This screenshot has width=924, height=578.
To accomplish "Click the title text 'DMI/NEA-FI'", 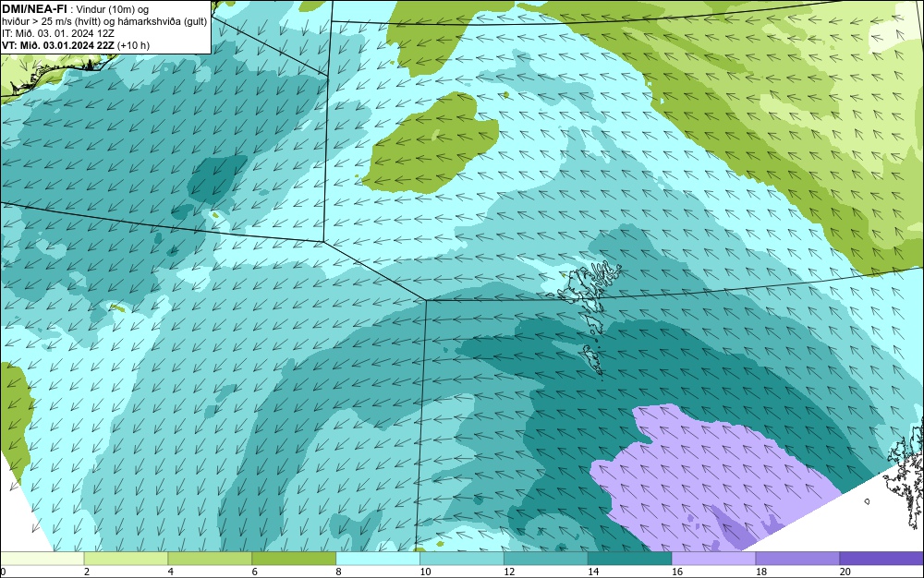I will (34, 9).
